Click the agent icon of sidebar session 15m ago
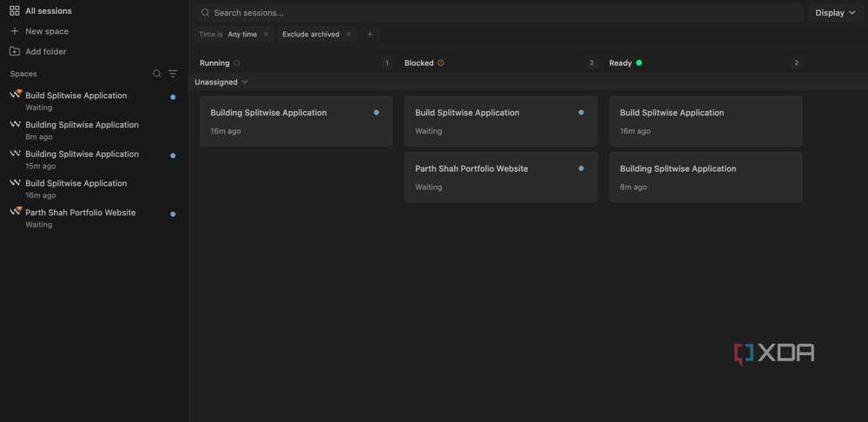868x422 pixels. point(15,154)
